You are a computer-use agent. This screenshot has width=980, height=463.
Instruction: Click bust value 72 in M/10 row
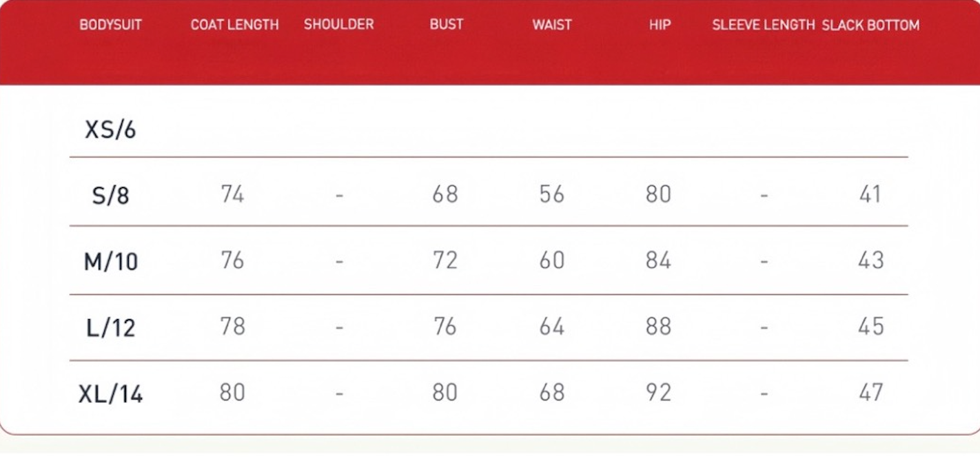pyautogui.click(x=445, y=260)
